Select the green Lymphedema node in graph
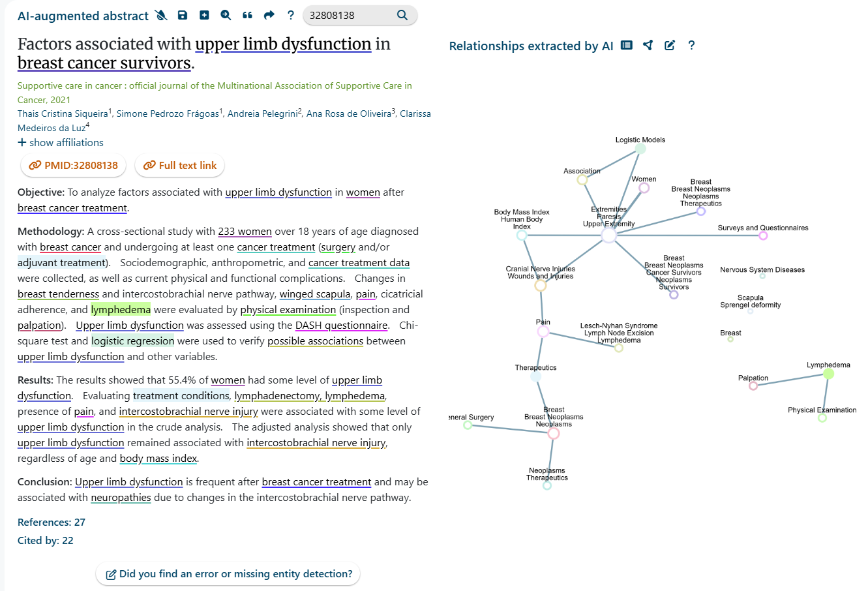Viewport: 868px width, 591px height. tap(828, 374)
